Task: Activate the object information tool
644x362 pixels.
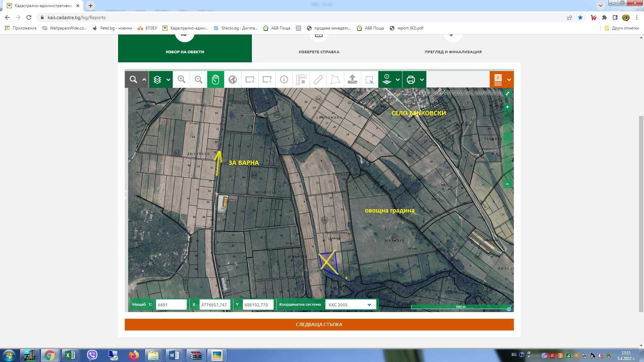Action: [x=284, y=79]
